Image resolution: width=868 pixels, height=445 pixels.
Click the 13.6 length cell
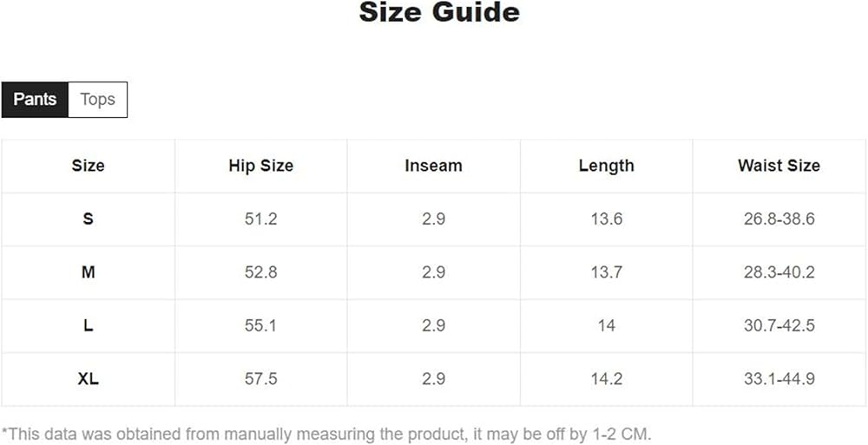(x=606, y=219)
